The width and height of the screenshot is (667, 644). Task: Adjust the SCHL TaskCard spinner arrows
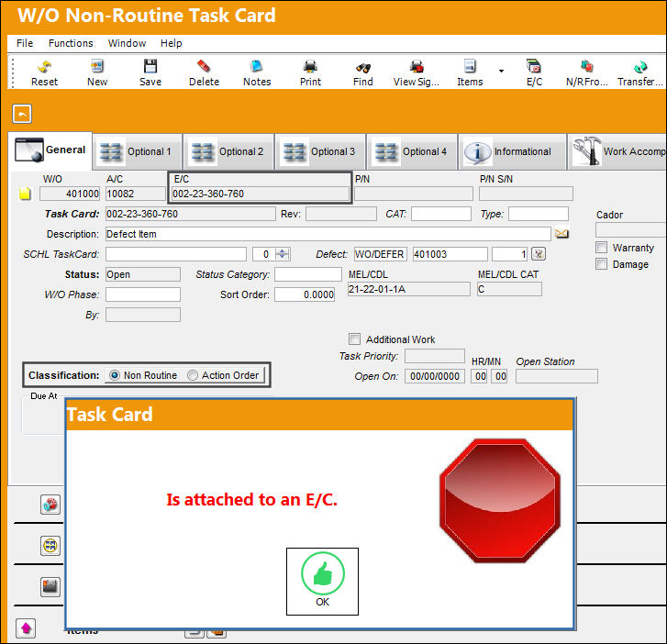pos(282,254)
